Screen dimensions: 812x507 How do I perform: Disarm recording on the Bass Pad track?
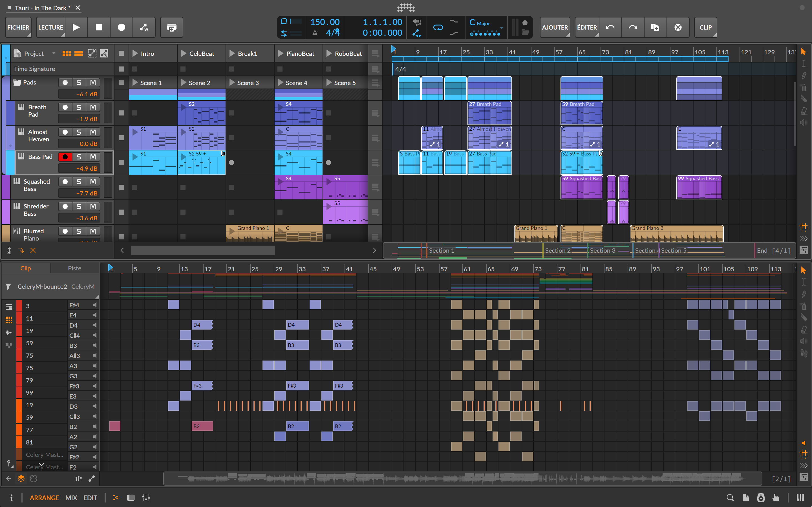(x=65, y=157)
